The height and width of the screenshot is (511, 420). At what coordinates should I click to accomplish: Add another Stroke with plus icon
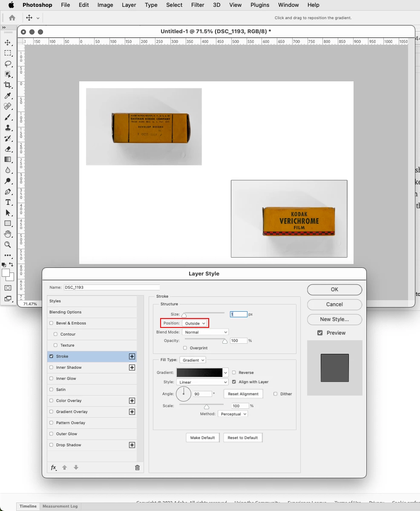coord(132,356)
